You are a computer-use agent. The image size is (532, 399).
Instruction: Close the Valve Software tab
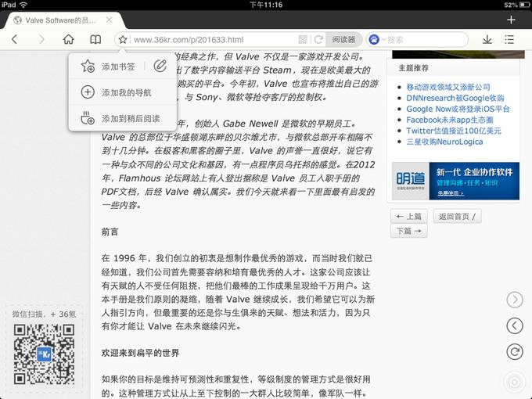point(109,20)
